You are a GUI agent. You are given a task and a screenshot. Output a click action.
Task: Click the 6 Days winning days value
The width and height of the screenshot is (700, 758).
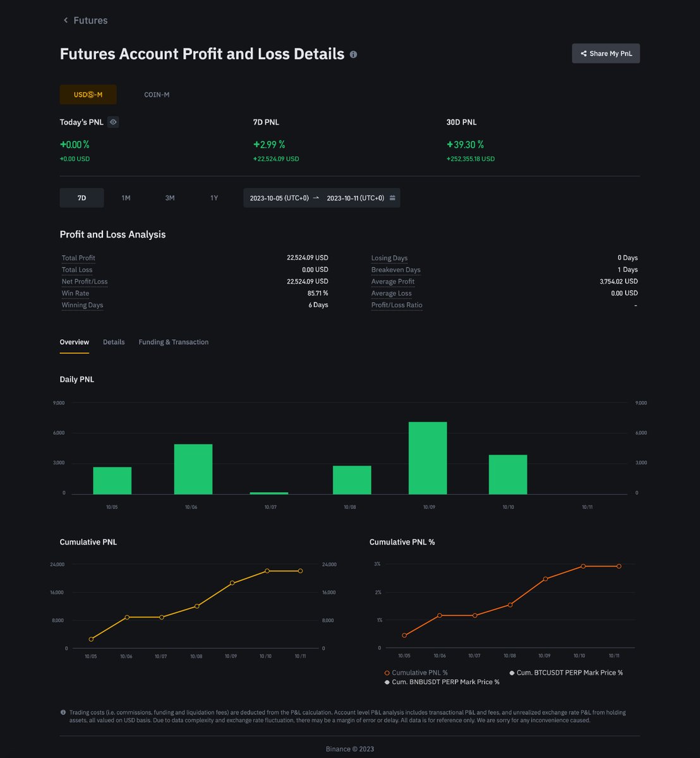click(x=318, y=305)
